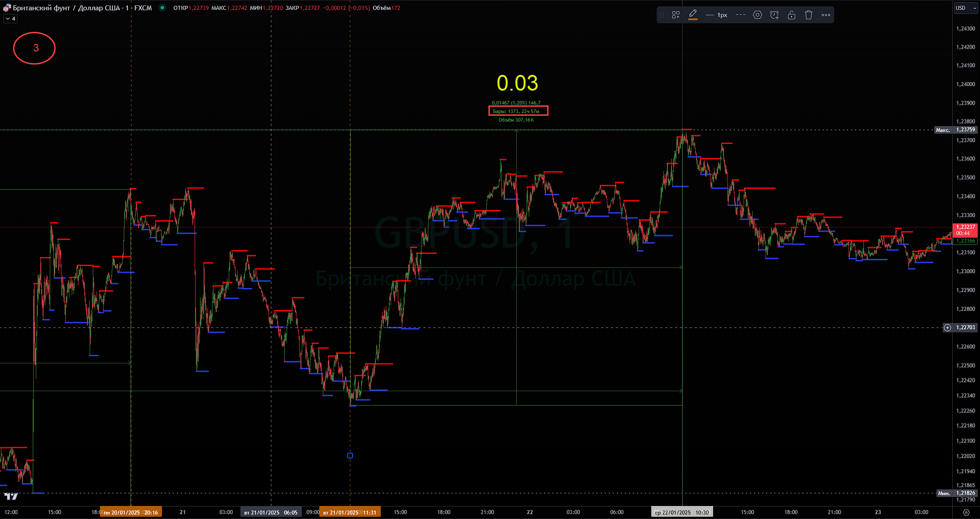Image resolution: width=980 pixels, height=519 pixels.
Task: Click time axis label 06:00
Action: click(617, 512)
